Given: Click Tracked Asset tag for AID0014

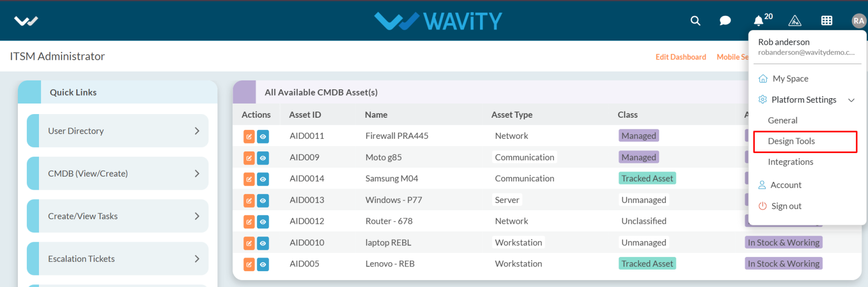Looking at the screenshot, I should [x=647, y=178].
